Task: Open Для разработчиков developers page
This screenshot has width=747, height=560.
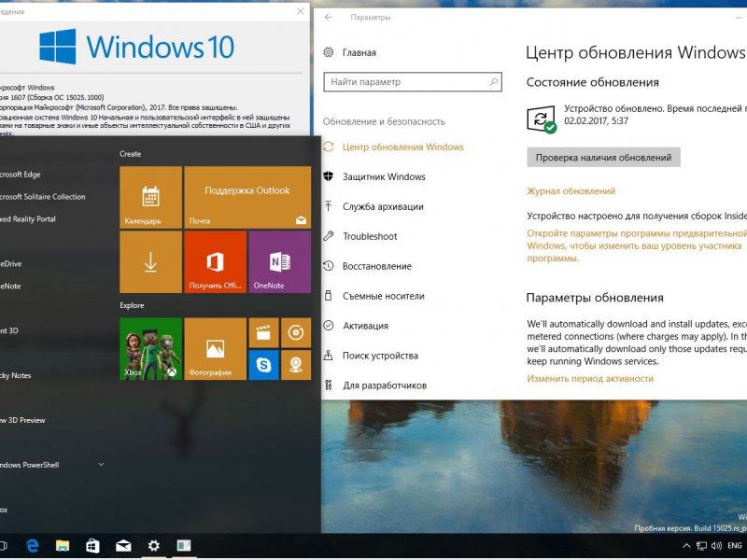Action: [375, 385]
